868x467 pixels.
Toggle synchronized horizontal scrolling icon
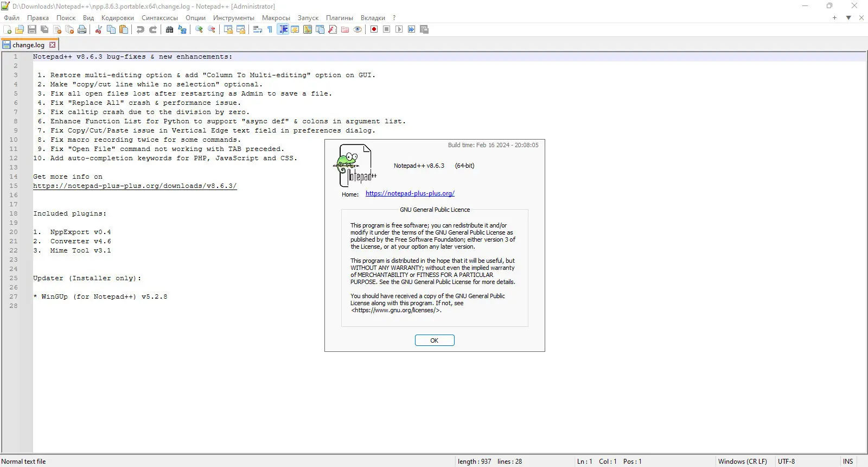[241, 29]
